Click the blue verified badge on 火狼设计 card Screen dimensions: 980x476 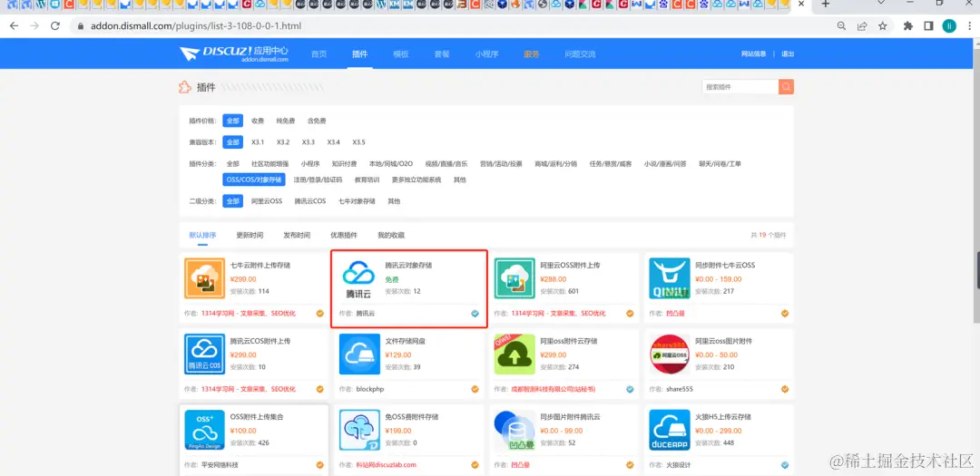pyautogui.click(x=785, y=465)
